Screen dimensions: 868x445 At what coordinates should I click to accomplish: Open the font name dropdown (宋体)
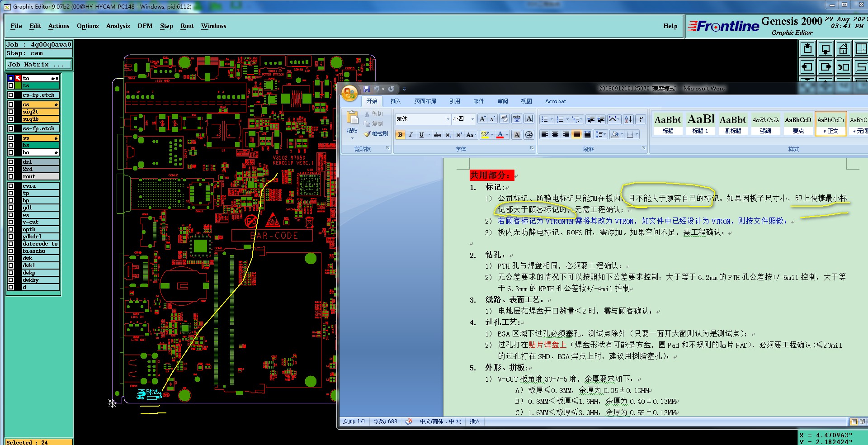coord(448,119)
